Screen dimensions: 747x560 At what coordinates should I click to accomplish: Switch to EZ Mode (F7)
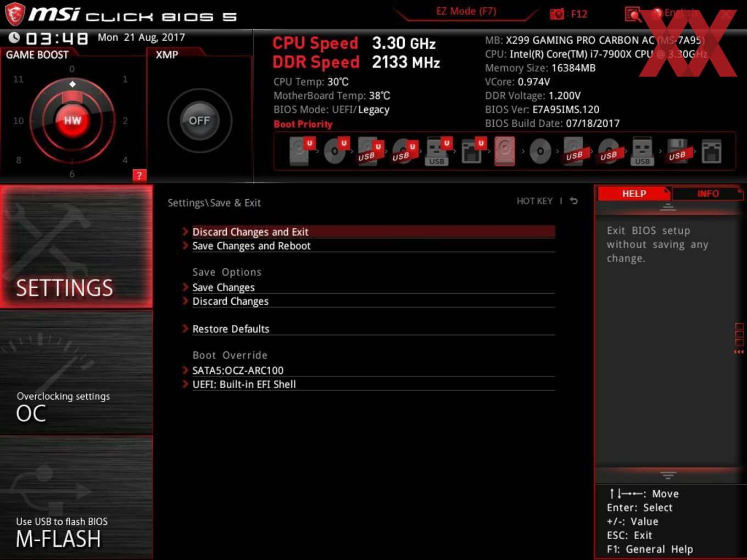pos(466,11)
